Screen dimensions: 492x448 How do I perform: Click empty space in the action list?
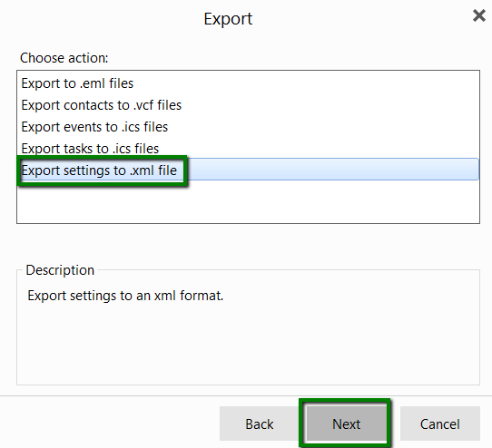point(248,202)
